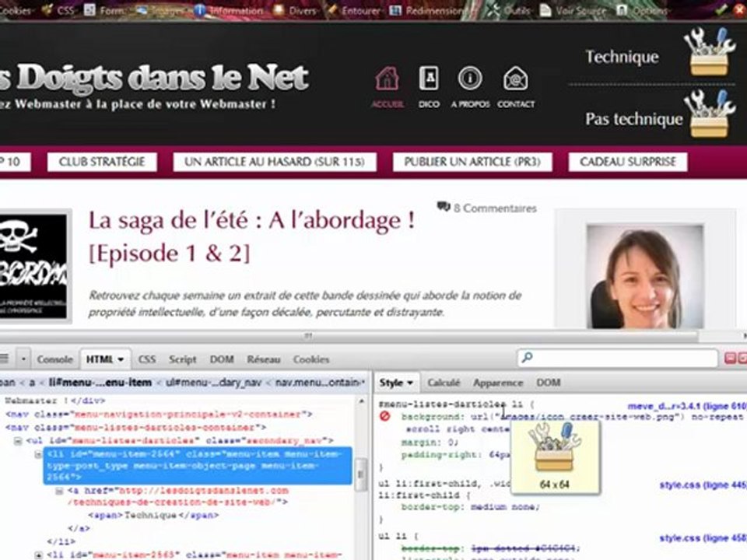Open the HTML tab dropdown arrow
The width and height of the screenshot is (747, 560).
point(121,359)
